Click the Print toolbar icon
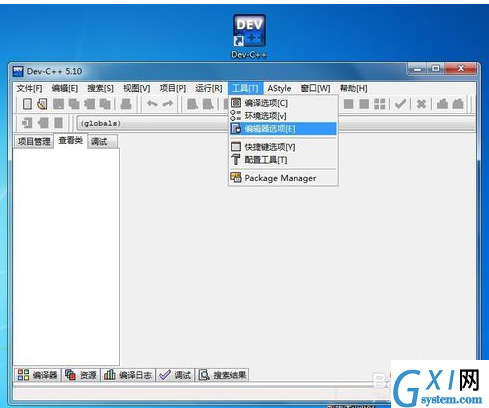 click(x=126, y=104)
